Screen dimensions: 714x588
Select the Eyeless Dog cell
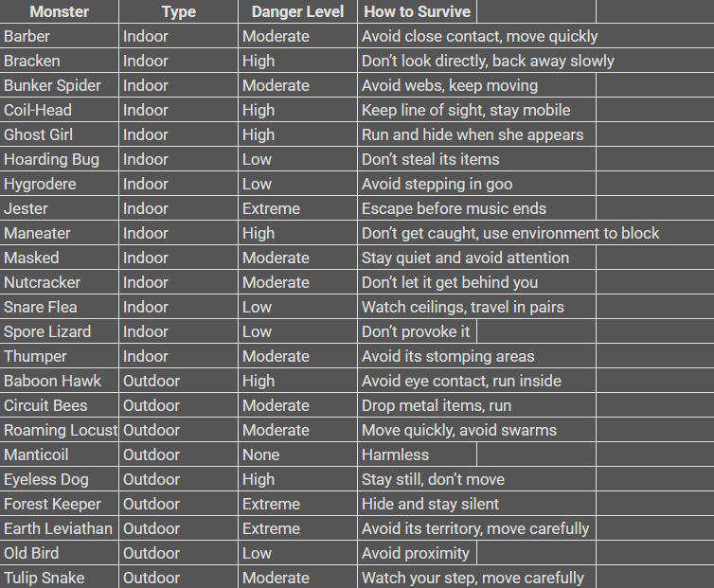[59, 479]
